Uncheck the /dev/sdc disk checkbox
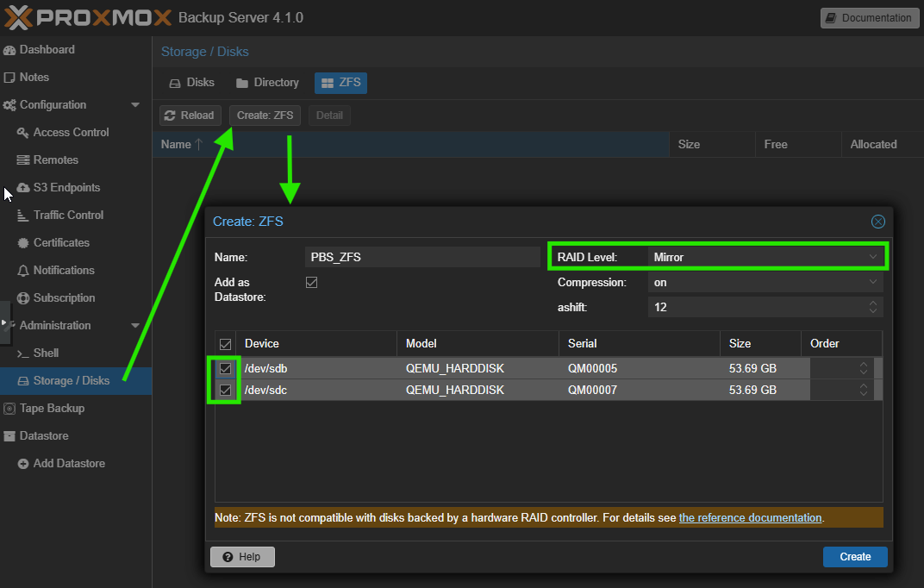 coord(226,391)
